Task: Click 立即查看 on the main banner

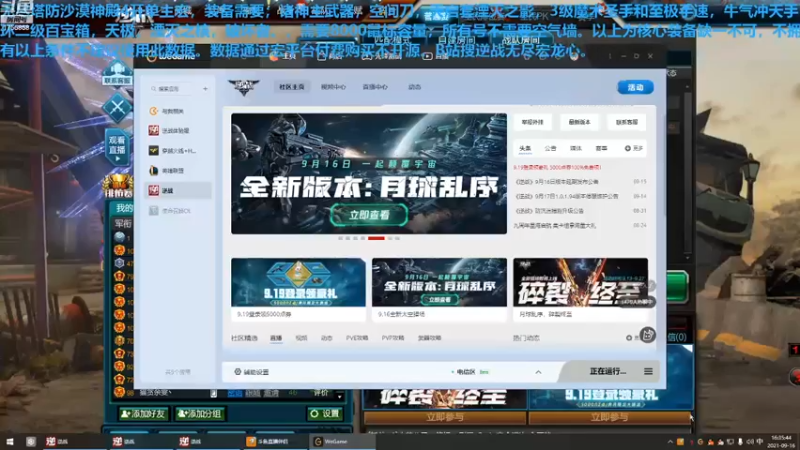Action: coord(369,215)
